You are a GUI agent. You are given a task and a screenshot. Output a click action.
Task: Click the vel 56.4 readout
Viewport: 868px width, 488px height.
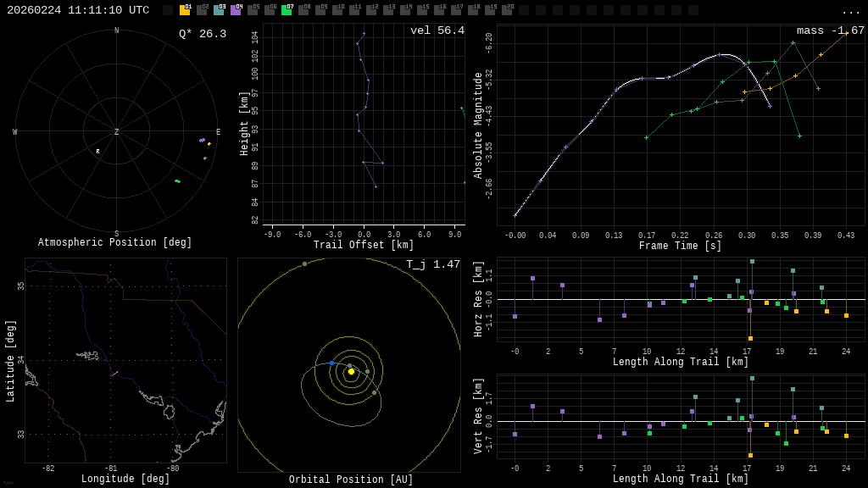pos(437,30)
